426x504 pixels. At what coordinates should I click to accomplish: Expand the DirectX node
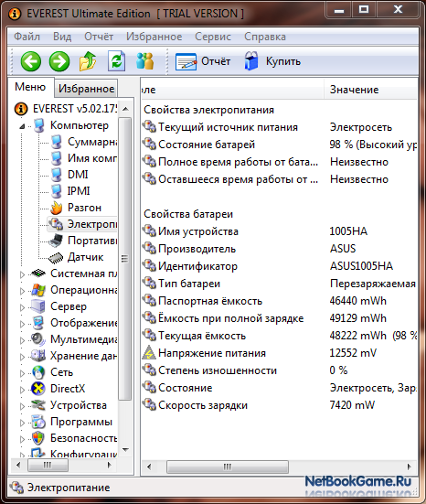click(22, 390)
